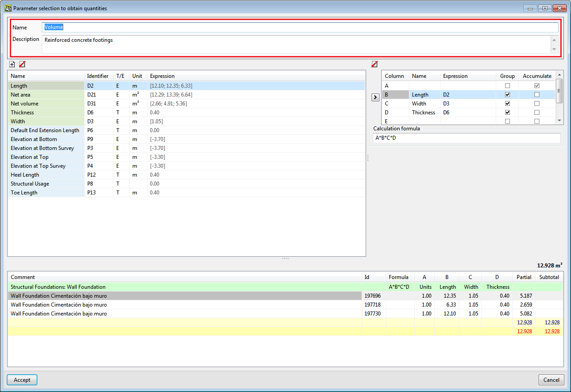Click the Comment column header in results table
The width and height of the screenshot is (571, 392).
pos(184,277)
